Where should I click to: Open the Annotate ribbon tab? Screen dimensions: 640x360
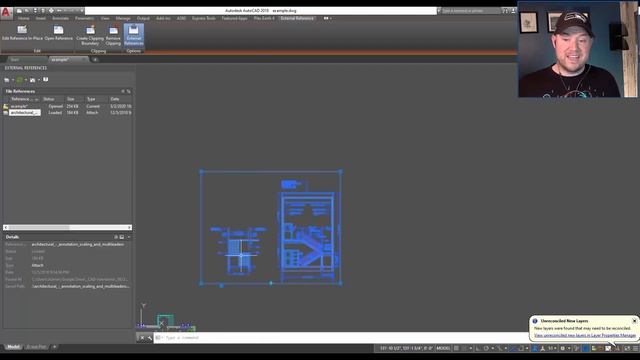(x=60, y=18)
